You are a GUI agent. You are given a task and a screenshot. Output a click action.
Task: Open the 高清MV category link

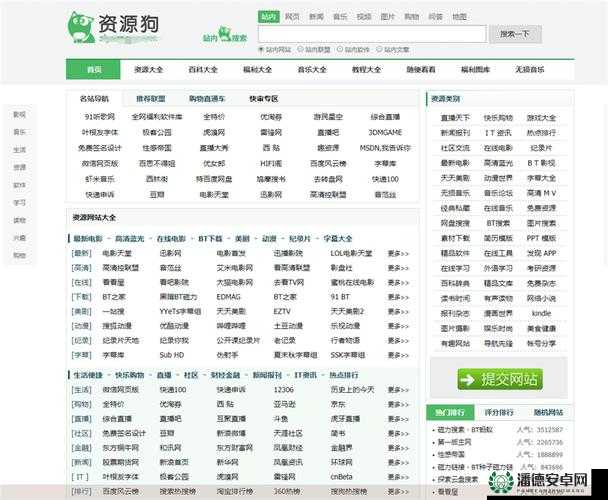pyautogui.click(x=541, y=193)
